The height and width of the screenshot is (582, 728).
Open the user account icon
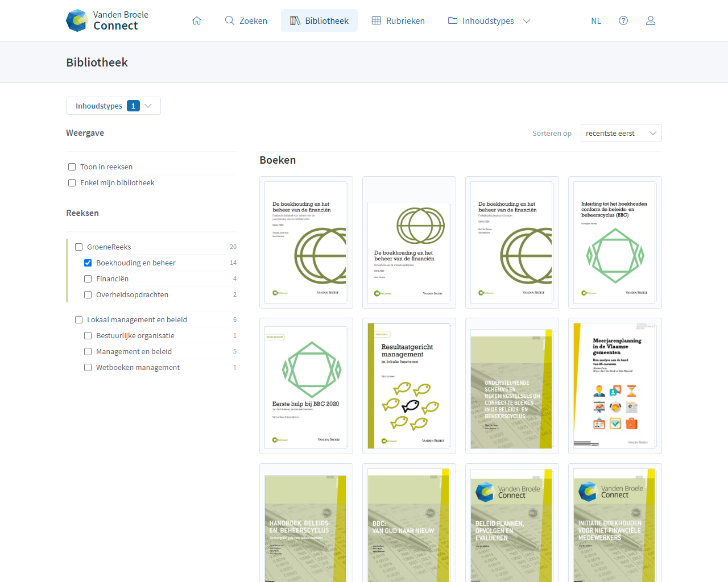point(651,20)
